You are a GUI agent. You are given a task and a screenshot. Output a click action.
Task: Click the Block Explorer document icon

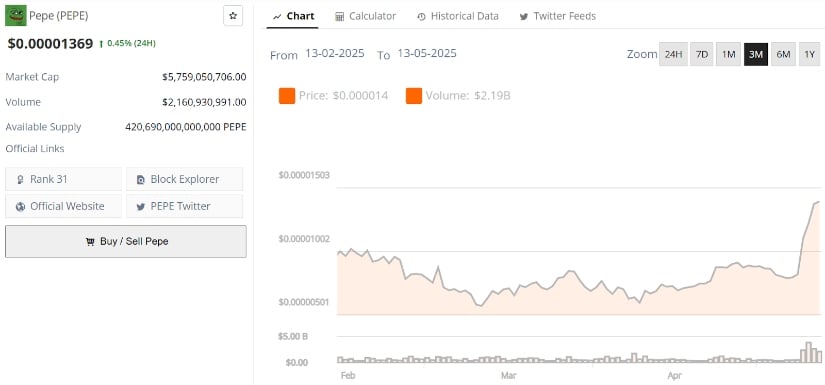click(x=140, y=180)
